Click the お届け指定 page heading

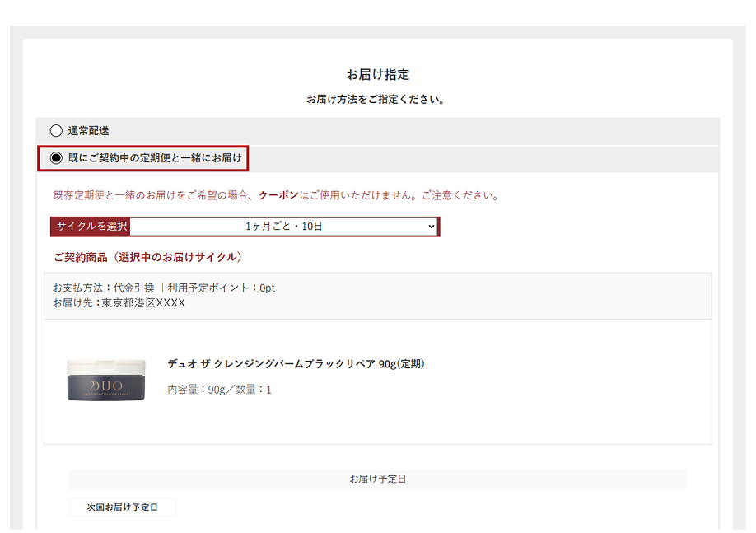point(377,75)
